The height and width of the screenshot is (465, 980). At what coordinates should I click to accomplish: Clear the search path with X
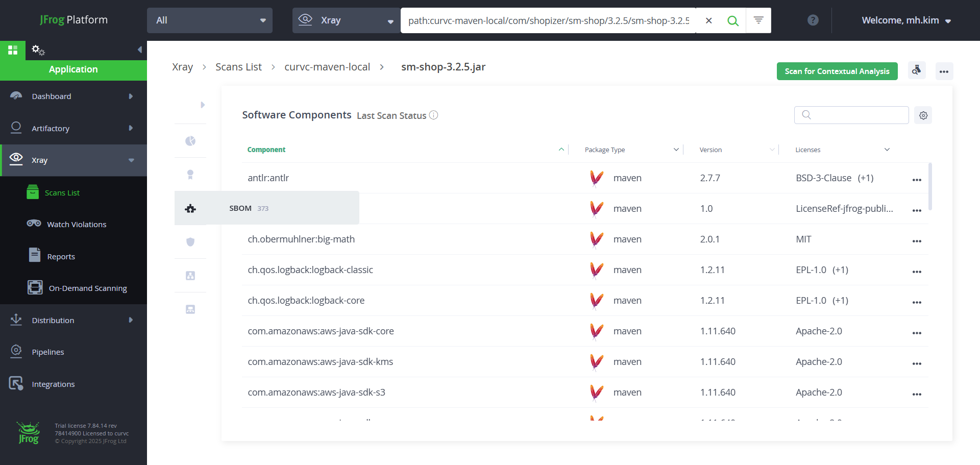(x=709, y=20)
